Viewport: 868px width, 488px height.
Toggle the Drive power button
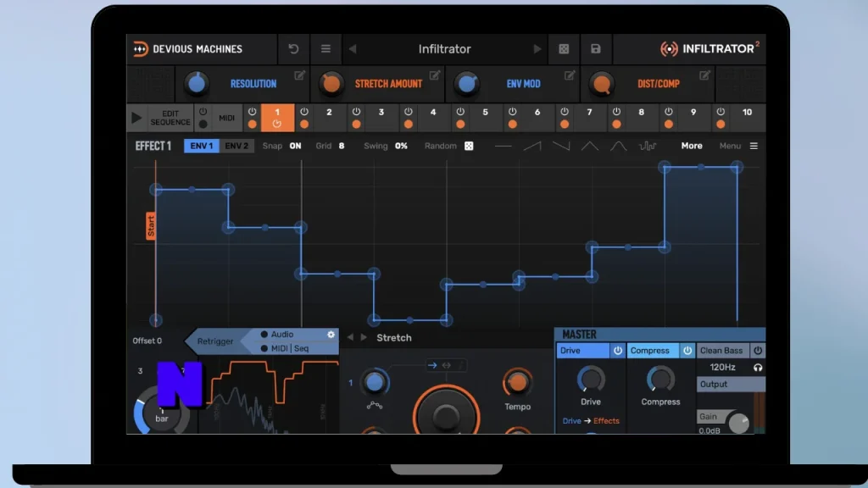tap(618, 350)
